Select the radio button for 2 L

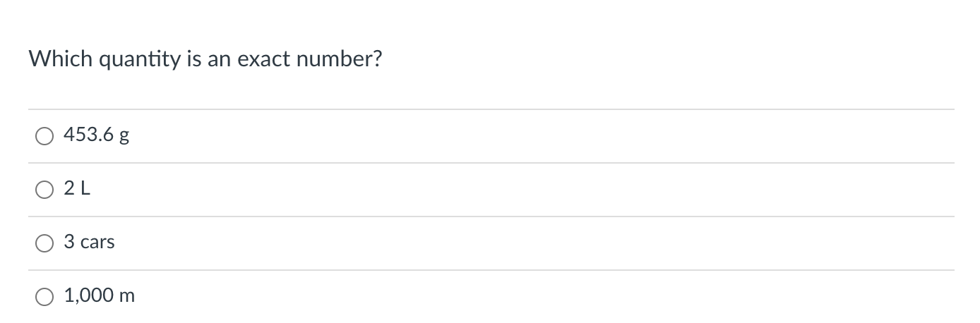(x=44, y=190)
